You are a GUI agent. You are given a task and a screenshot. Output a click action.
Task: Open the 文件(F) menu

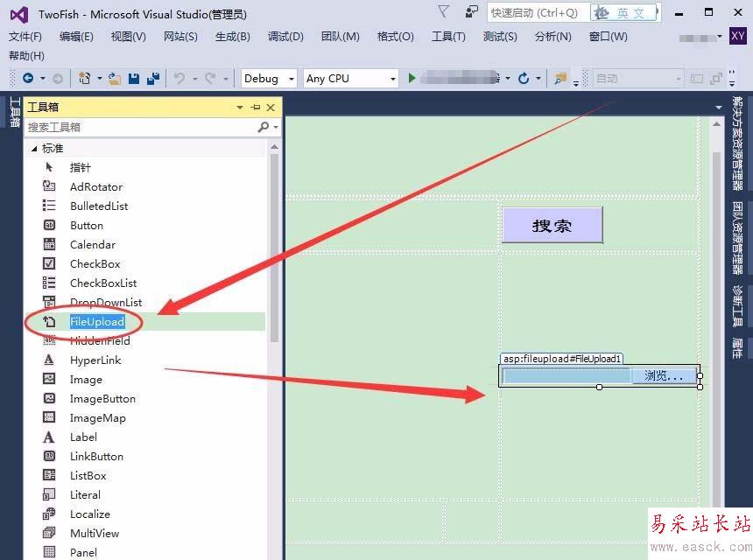tap(25, 37)
